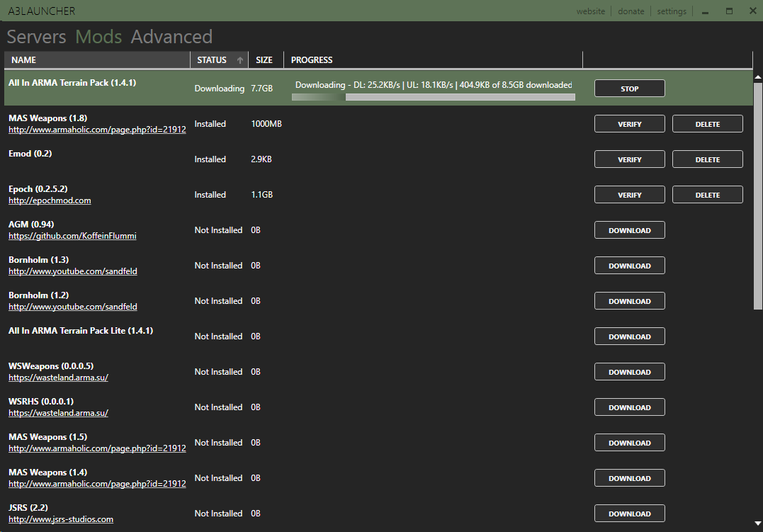Viewport: 763px width, 532px height.
Task: Open armaholic link under MAS Weapons (1.5)
Action: 97,448
